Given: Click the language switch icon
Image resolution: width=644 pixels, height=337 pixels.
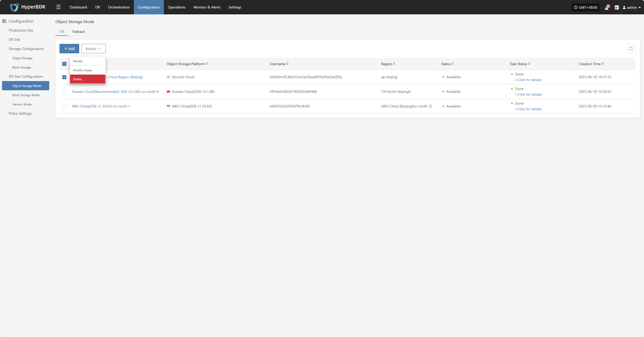Looking at the screenshot, I should [x=617, y=7].
